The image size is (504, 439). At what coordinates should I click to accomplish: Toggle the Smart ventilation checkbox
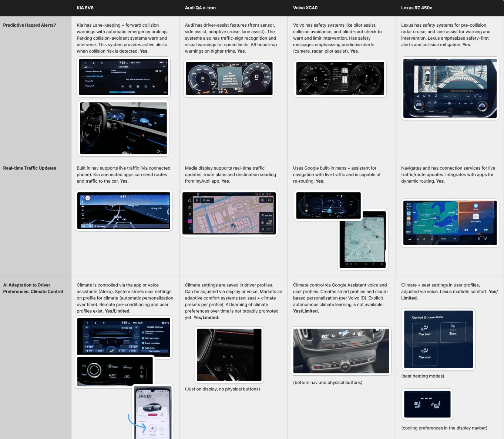(x=143, y=343)
